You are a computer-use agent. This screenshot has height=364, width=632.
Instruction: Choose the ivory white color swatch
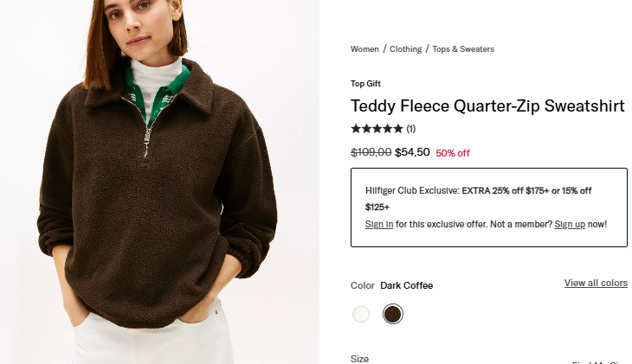pyautogui.click(x=361, y=314)
